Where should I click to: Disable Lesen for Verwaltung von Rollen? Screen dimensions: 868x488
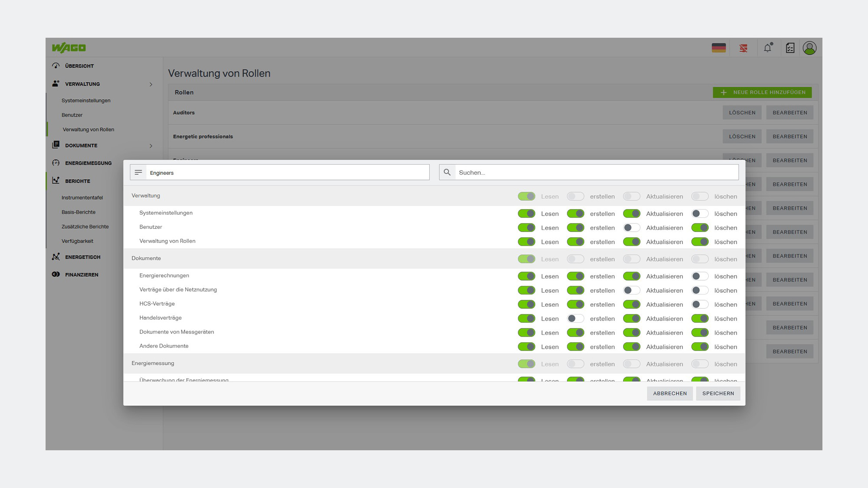coord(526,242)
